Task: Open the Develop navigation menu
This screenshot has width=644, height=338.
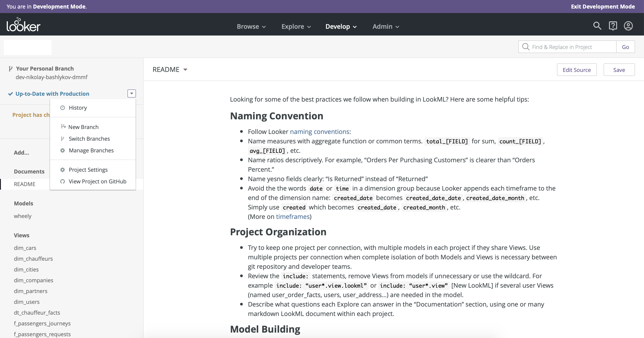Action: (340, 27)
